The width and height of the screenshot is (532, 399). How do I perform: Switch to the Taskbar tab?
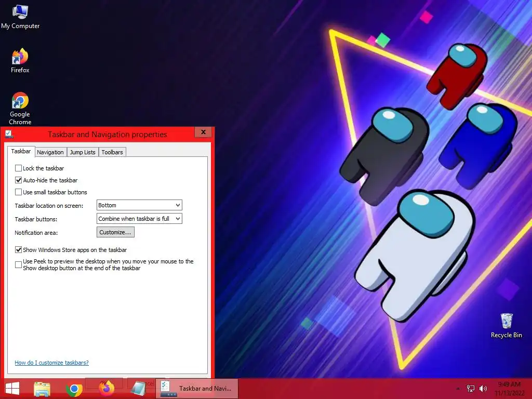pyautogui.click(x=21, y=151)
